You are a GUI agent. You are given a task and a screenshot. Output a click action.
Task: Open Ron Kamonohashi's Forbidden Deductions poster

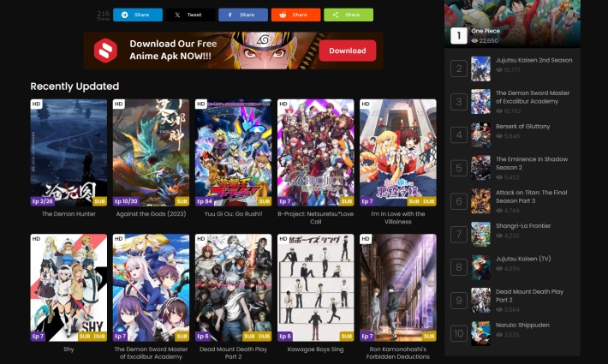click(398, 288)
